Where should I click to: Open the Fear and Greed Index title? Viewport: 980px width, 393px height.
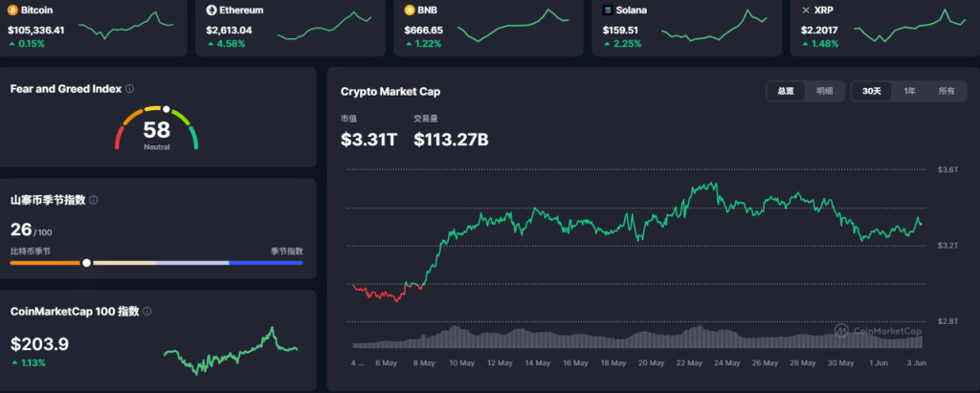[x=65, y=89]
